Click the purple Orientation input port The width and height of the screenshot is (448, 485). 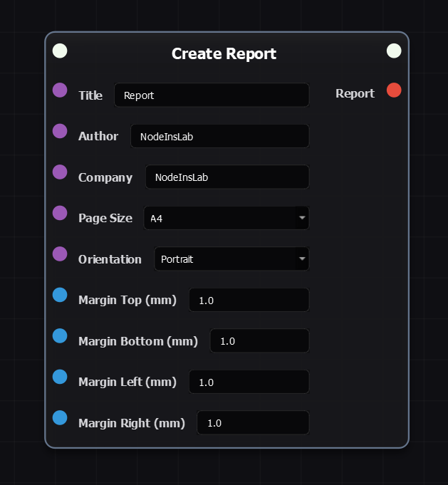[x=60, y=254]
